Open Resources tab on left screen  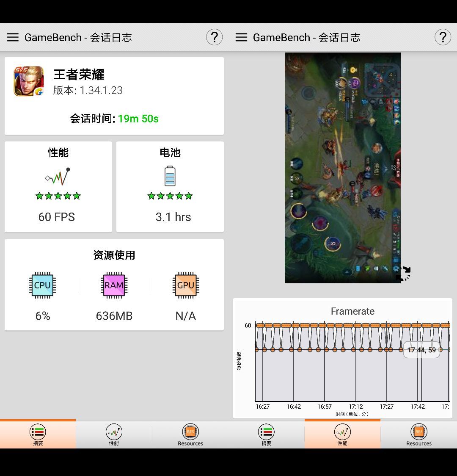pos(190,435)
